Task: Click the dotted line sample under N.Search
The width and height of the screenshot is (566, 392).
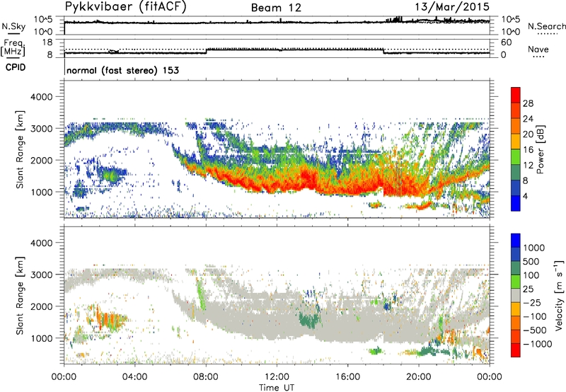Action: [x=547, y=34]
